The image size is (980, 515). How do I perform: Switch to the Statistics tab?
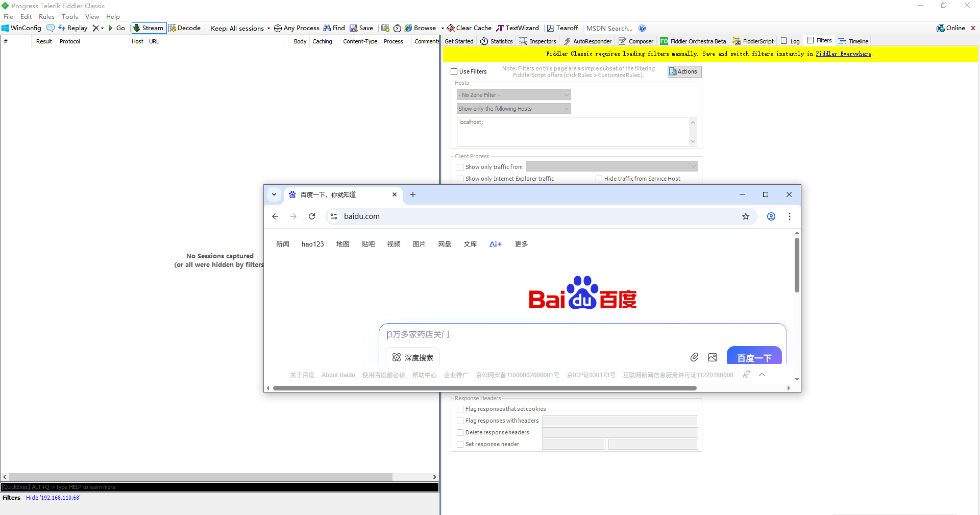coord(496,41)
